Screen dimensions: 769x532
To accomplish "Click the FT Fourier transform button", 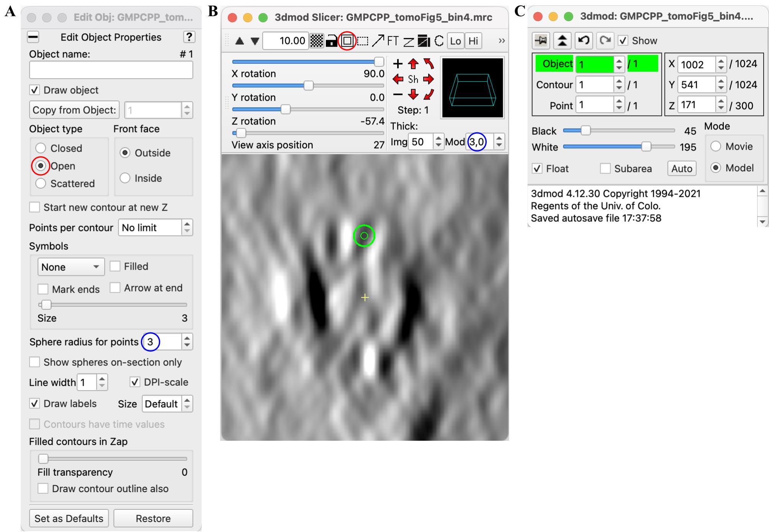I will pyautogui.click(x=393, y=41).
